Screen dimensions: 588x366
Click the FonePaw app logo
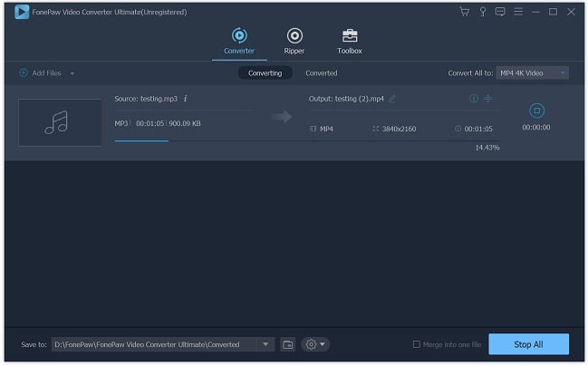tap(22, 12)
